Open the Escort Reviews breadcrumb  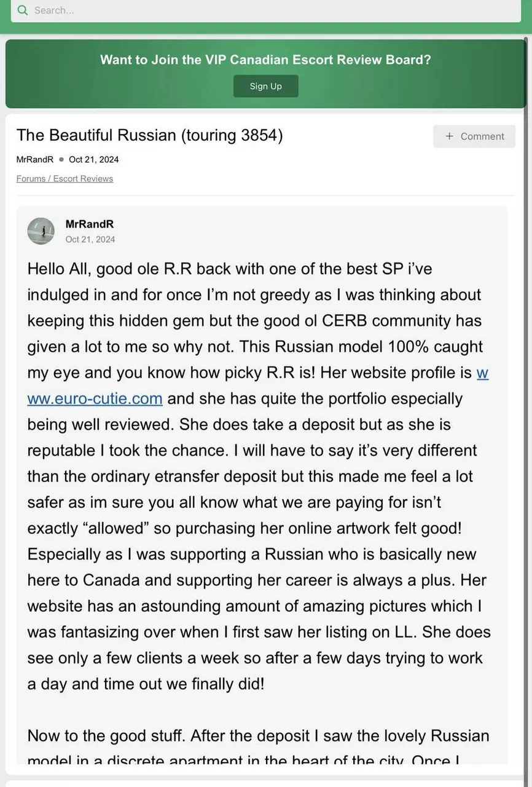[x=83, y=178]
